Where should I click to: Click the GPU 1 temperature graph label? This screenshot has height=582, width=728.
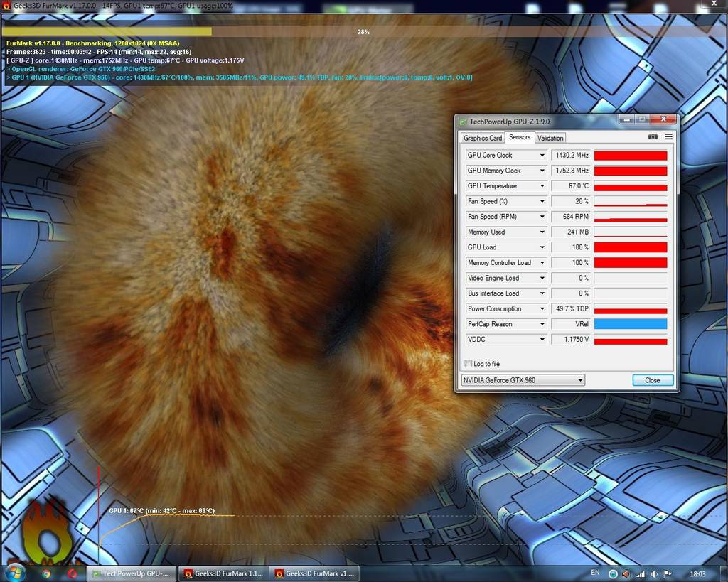pos(161,510)
